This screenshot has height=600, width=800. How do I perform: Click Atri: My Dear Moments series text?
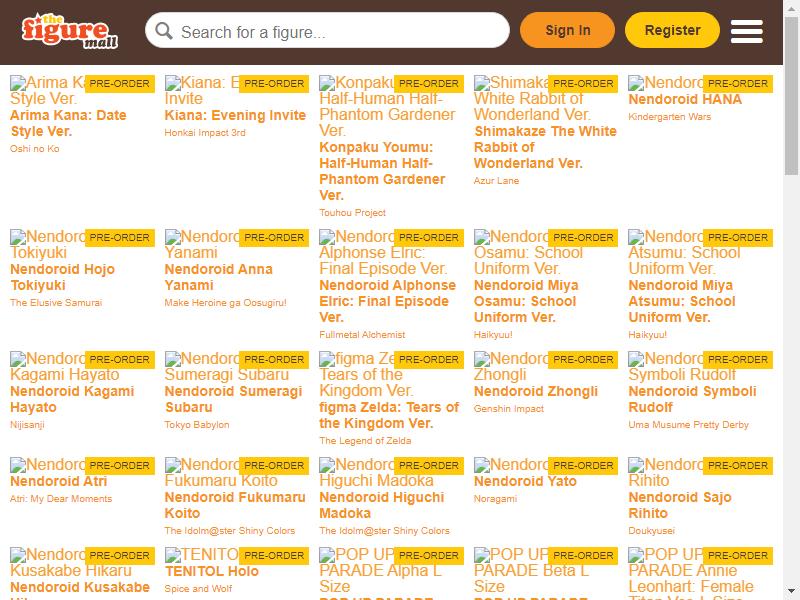[x=61, y=498]
